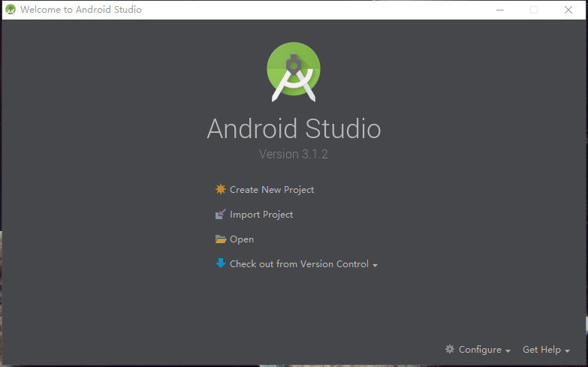Image resolution: width=588 pixels, height=367 pixels.
Task: Select the Open link text
Action: (x=242, y=239)
